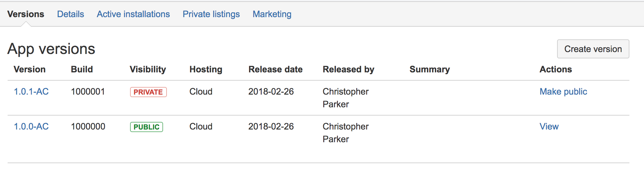Go to Active installations tab
The image size is (644, 193).
click(133, 14)
